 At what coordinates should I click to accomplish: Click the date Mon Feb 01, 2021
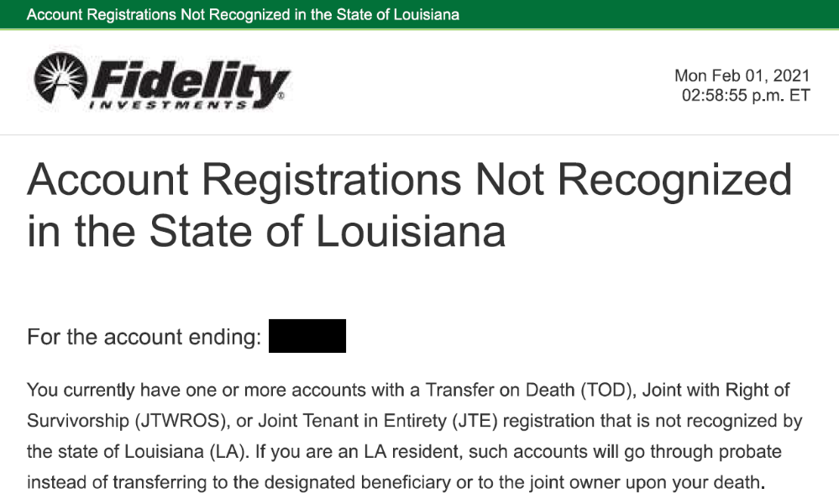coord(742,76)
